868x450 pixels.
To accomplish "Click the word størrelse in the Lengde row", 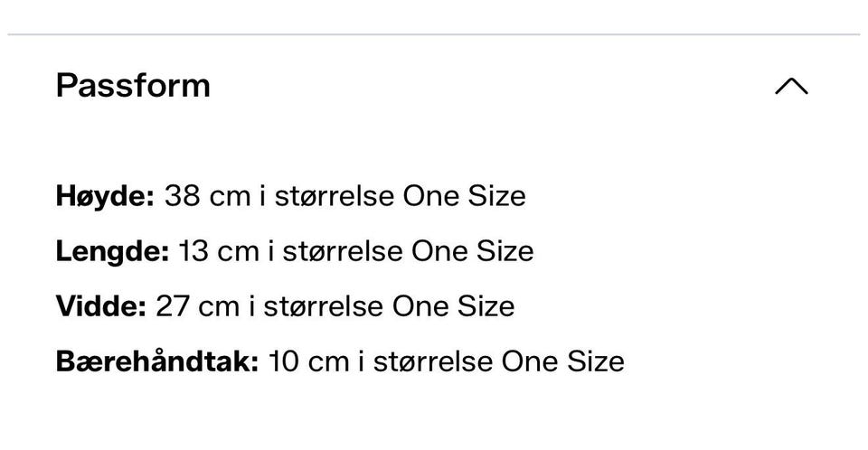I will [x=343, y=252].
